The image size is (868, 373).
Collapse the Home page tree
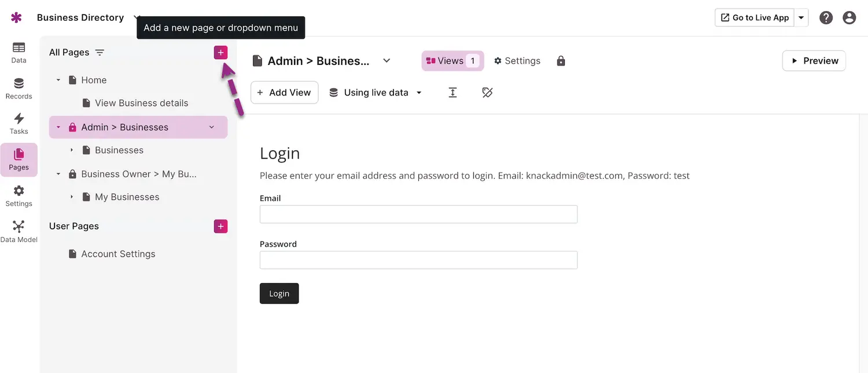click(58, 81)
